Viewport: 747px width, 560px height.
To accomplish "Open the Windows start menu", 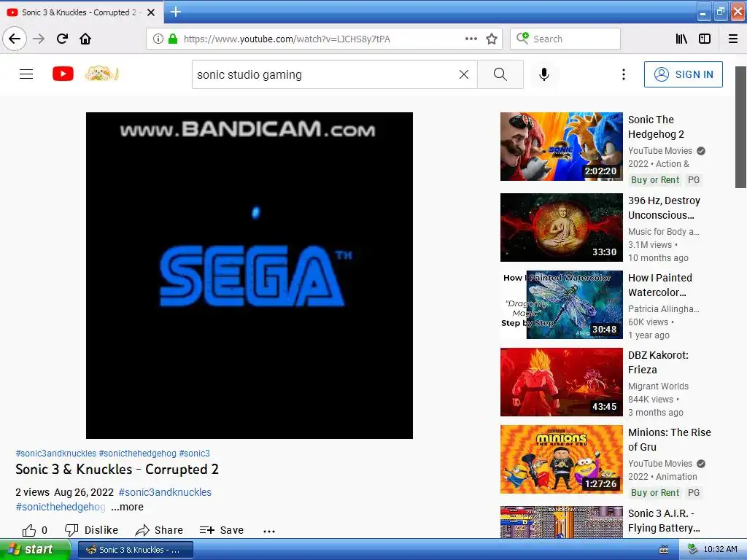I will 35,550.
